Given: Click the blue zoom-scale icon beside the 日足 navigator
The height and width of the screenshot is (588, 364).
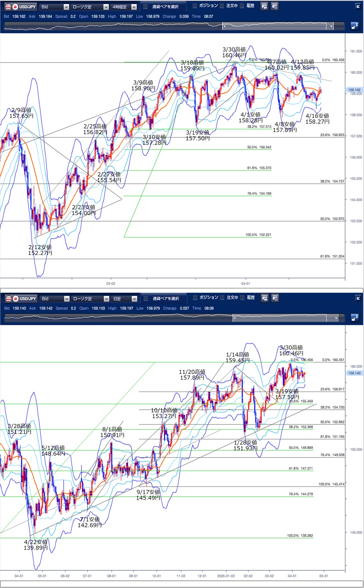Looking at the screenshot, I should point(355,318).
